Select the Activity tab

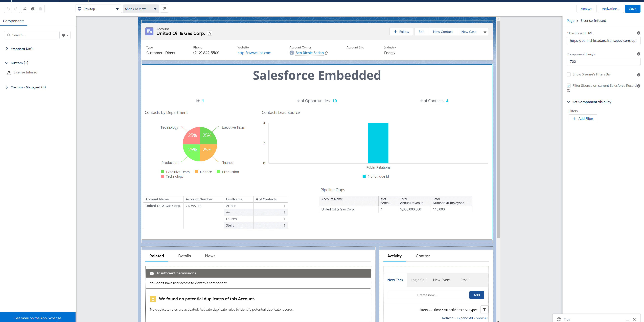[x=394, y=256]
